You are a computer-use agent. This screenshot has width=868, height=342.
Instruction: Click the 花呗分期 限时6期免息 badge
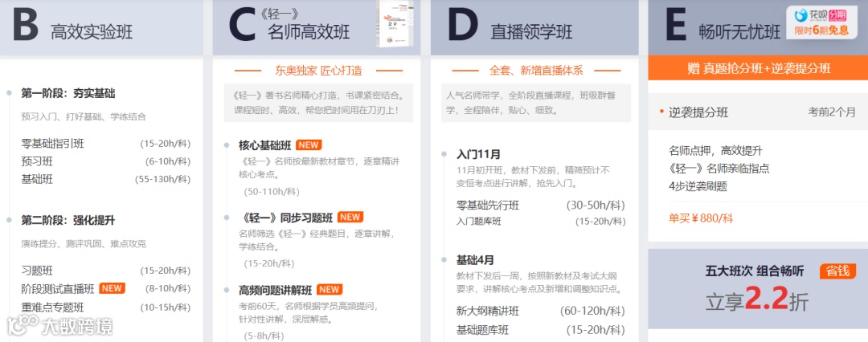coord(821,22)
